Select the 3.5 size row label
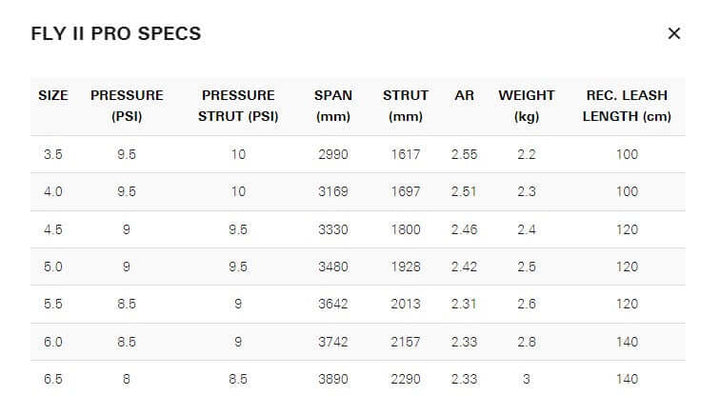 pyautogui.click(x=53, y=155)
